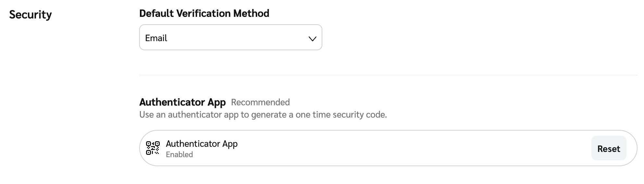Click the word 'Use' in the description
The width and height of the screenshot is (644, 184).
(x=146, y=115)
